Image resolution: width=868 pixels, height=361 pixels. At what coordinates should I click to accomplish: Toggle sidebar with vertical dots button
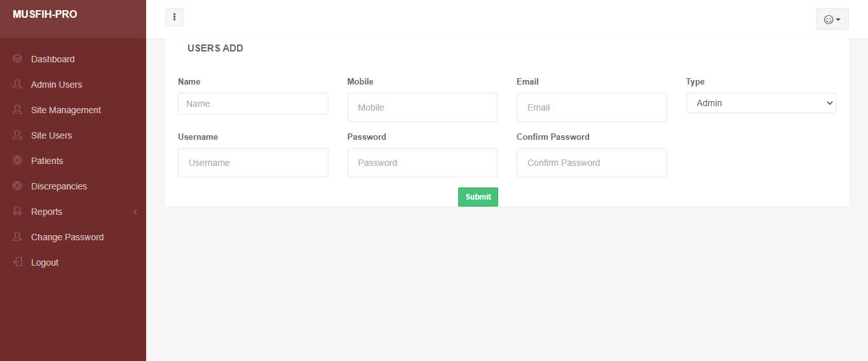(x=174, y=17)
